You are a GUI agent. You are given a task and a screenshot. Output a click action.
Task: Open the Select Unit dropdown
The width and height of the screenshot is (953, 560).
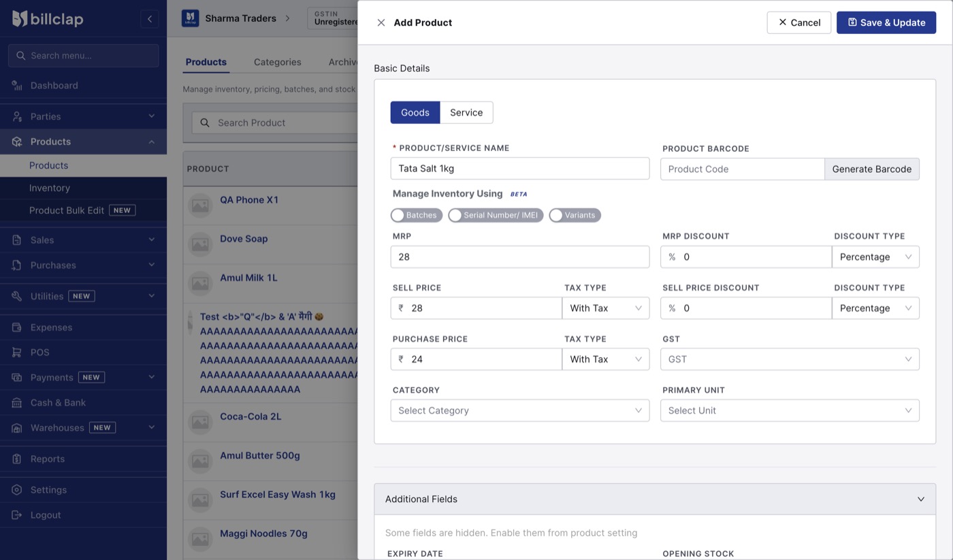coord(790,410)
